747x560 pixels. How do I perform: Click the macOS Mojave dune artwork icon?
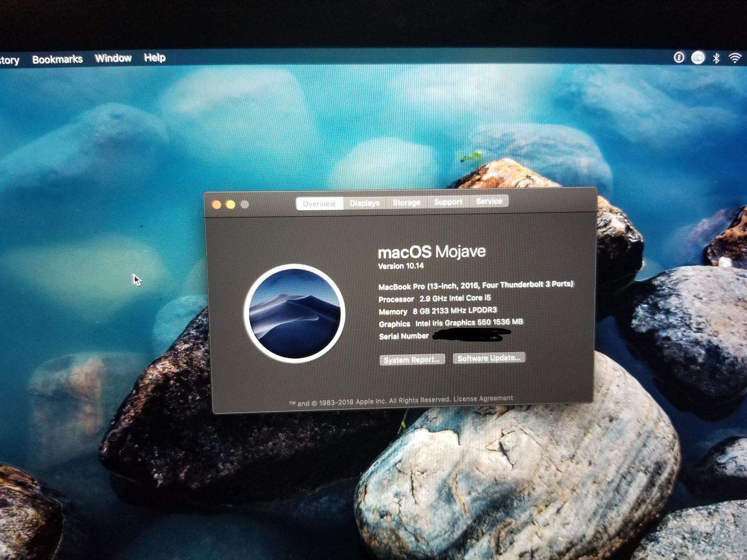tap(294, 313)
